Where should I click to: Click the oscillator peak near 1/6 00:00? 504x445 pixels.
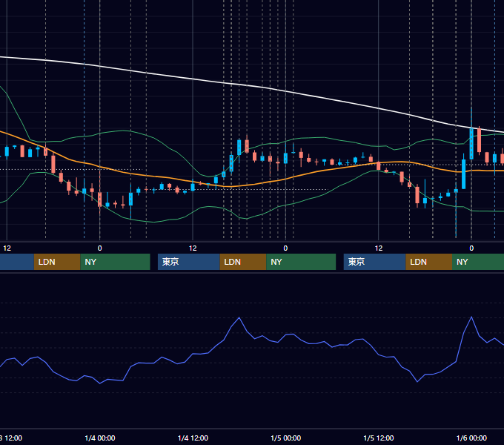471,317
